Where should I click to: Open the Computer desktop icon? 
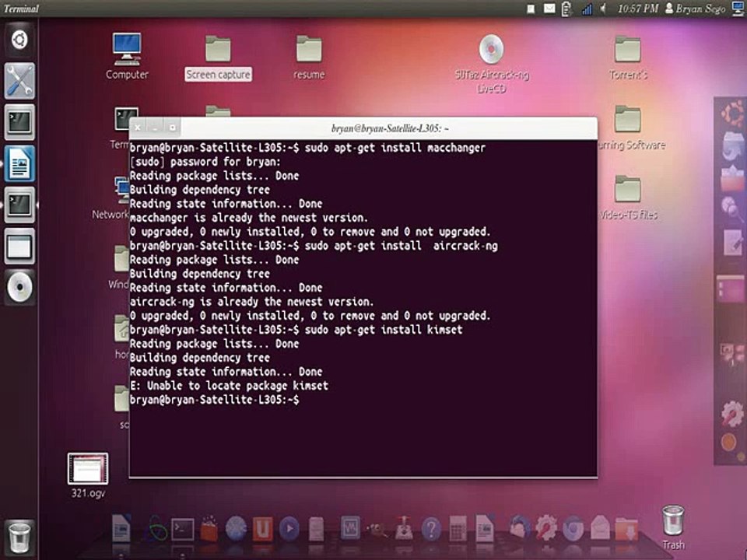(127, 56)
